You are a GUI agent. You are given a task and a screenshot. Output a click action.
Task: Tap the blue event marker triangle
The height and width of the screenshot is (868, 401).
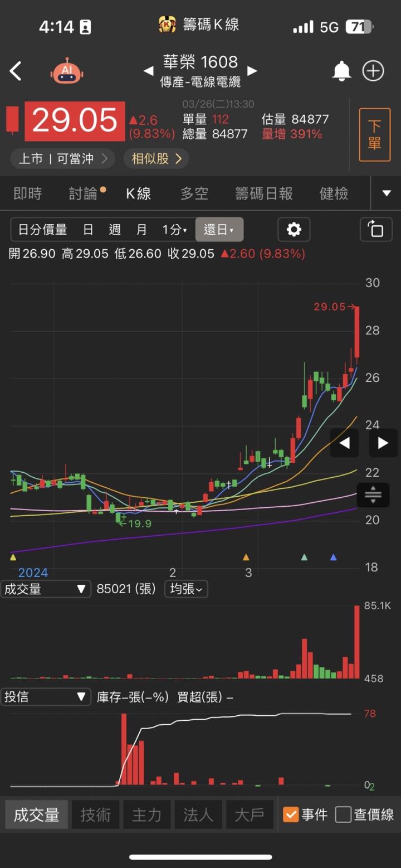[x=334, y=557]
